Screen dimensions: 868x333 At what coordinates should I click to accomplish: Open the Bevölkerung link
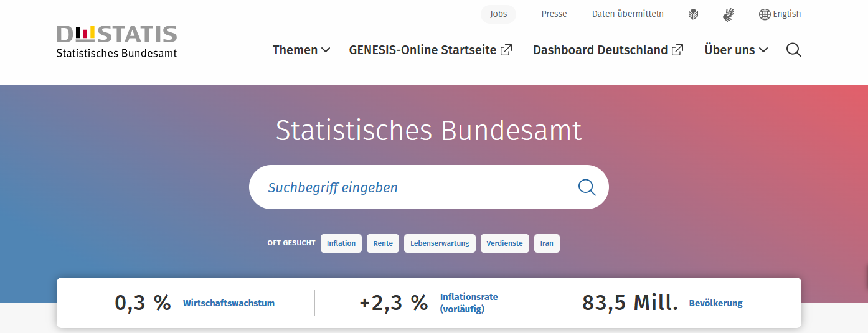(x=715, y=303)
